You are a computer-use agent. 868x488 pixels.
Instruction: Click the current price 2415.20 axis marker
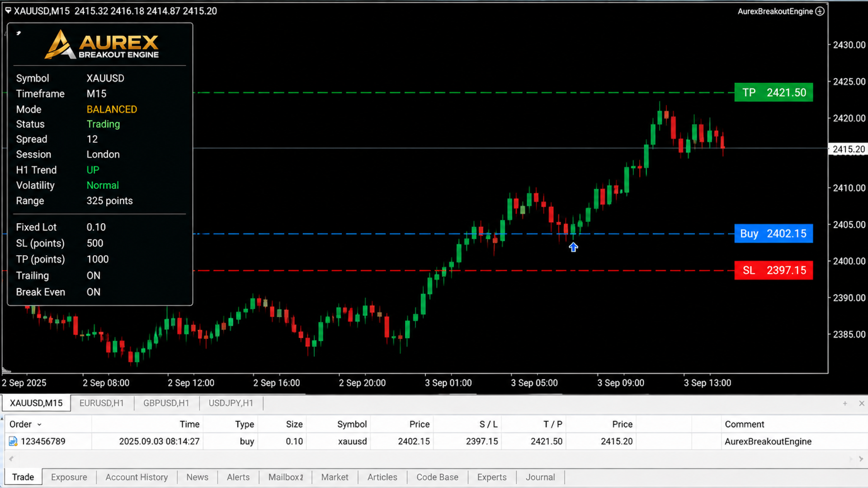848,149
